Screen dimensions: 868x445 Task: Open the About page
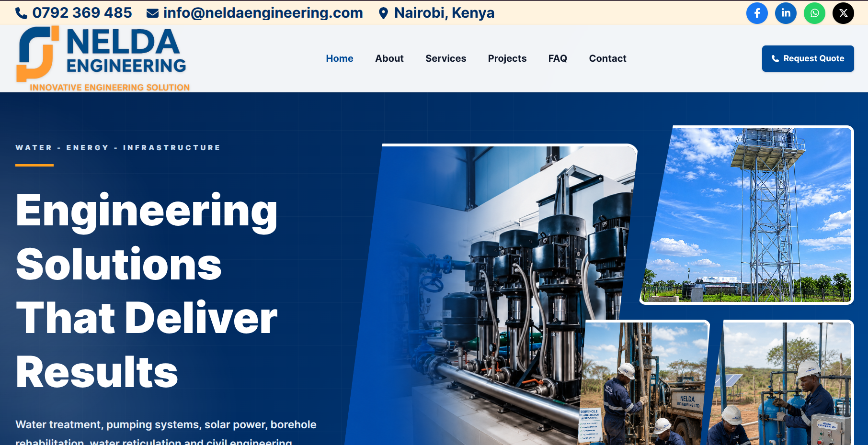pyautogui.click(x=389, y=58)
